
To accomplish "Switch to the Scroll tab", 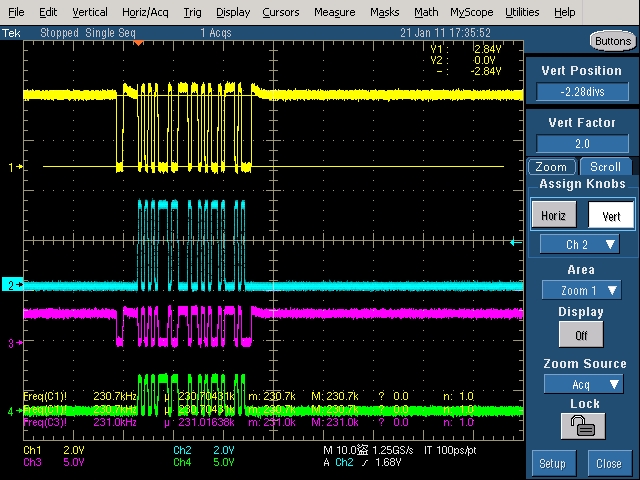I will [x=605, y=167].
